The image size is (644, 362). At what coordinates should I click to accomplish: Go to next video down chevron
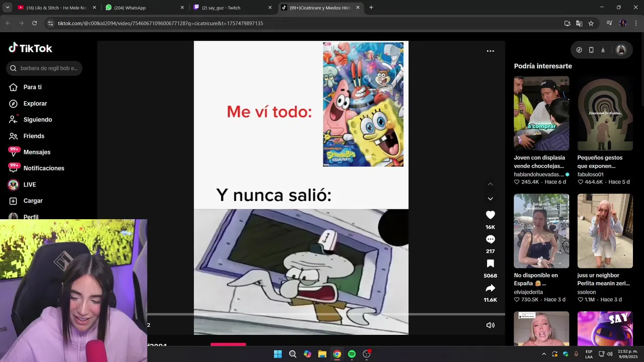pyautogui.click(x=490, y=199)
